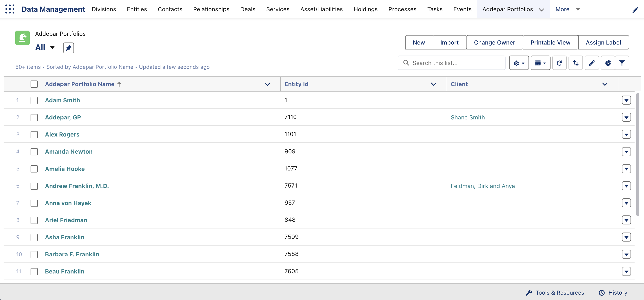The image size is (644, 300).
Task: Click the green Addepar Portfolios chess icon
Action: (22, 38)
